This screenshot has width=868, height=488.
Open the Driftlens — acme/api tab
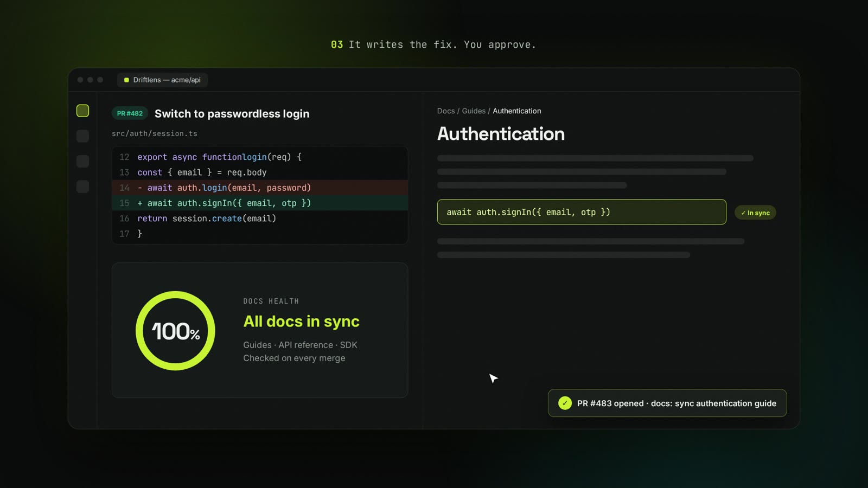point(162,80)
